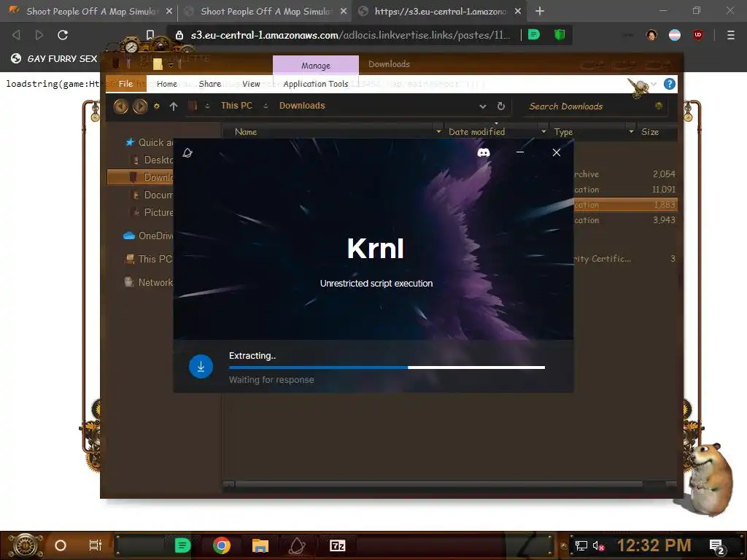The width and height of the screenshot is (747, 560).
Task: Sort by Size column header
Action: pos(650,132)
